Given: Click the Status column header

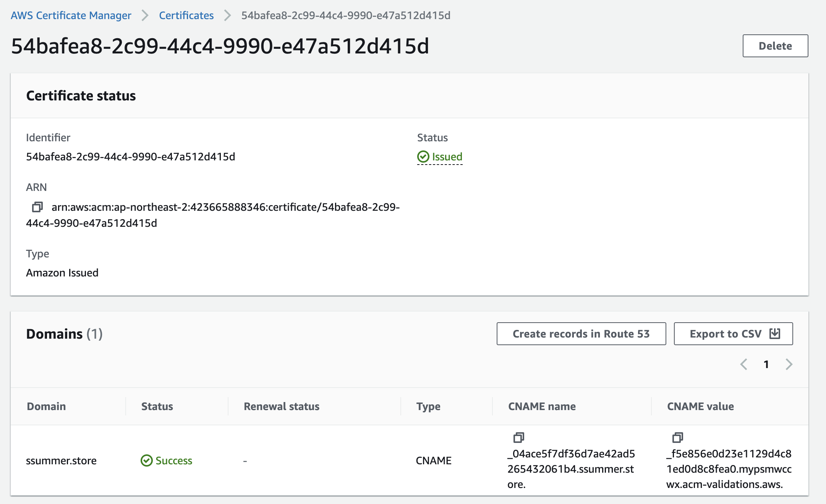Looking at the screenshot, I should 157,406.
